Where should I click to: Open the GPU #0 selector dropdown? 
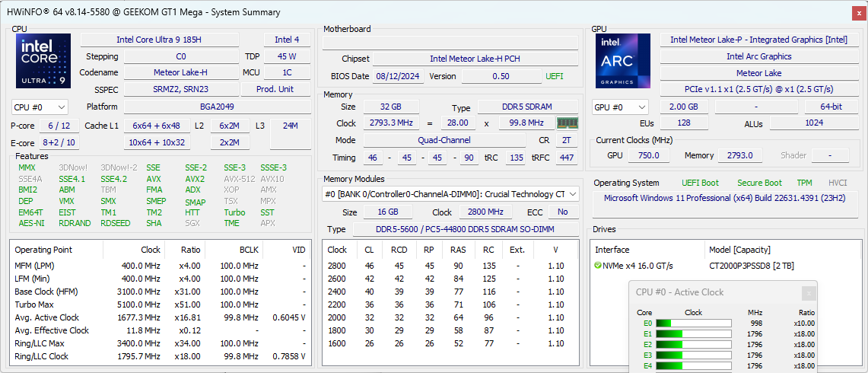(621, 107)
